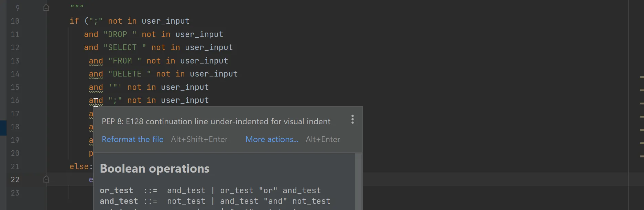The image size is (644, 210).
Task: Click 'user_input' on line 16
Action: pos(185,101)
